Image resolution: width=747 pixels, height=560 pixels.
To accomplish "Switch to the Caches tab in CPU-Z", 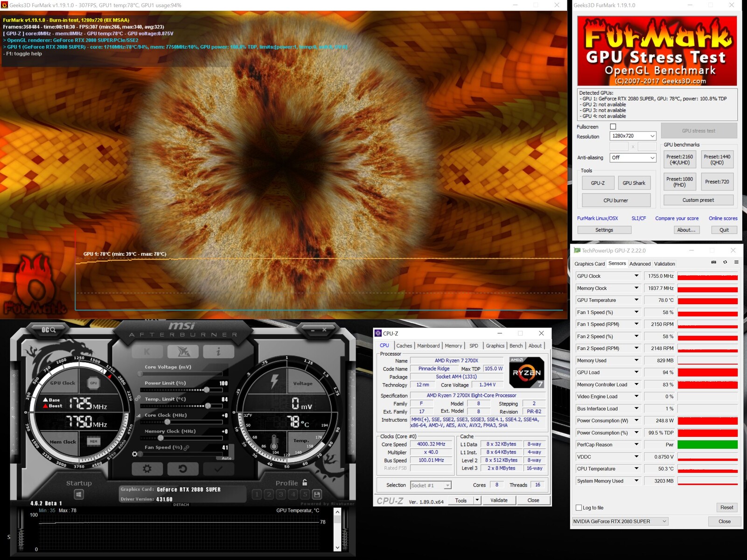I will tap(404, 346).
